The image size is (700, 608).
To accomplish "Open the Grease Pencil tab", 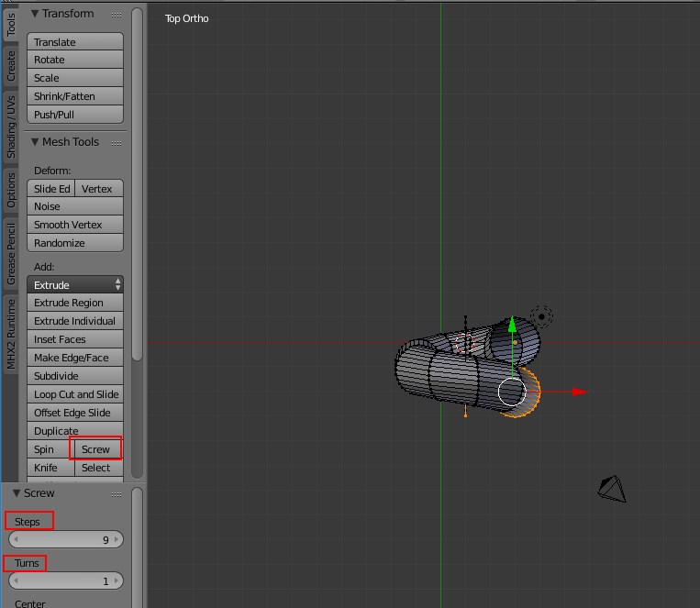I will [11, 252].
